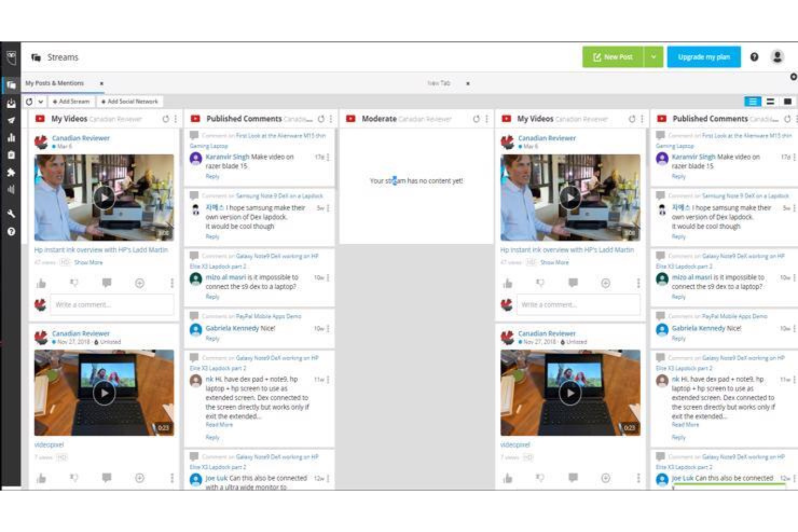Expand the refresh interval dropdown chevron
This screenshot has width=798, height=532.
tap(40, 101)
